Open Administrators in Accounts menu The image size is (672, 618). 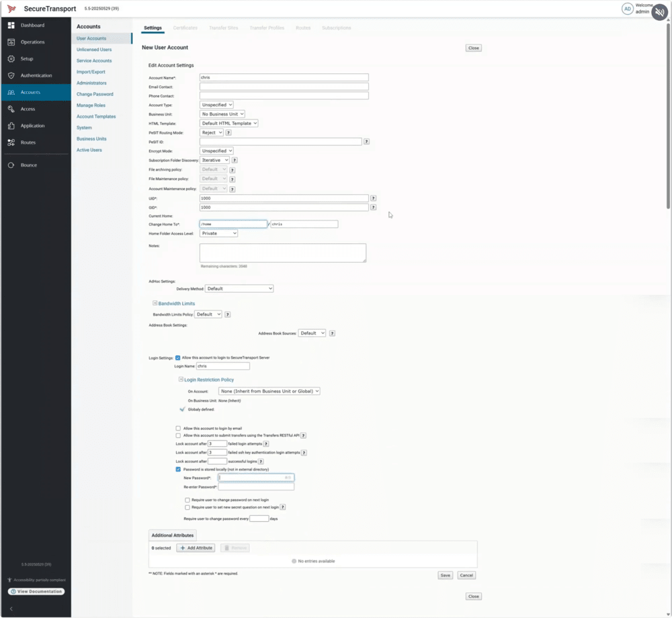tap(91, 83)
